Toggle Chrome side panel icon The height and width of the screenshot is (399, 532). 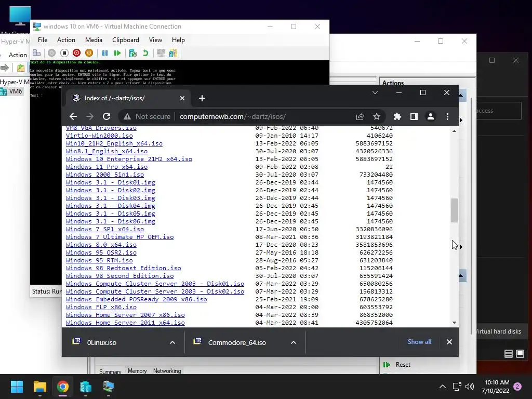(x=414, y=116)
